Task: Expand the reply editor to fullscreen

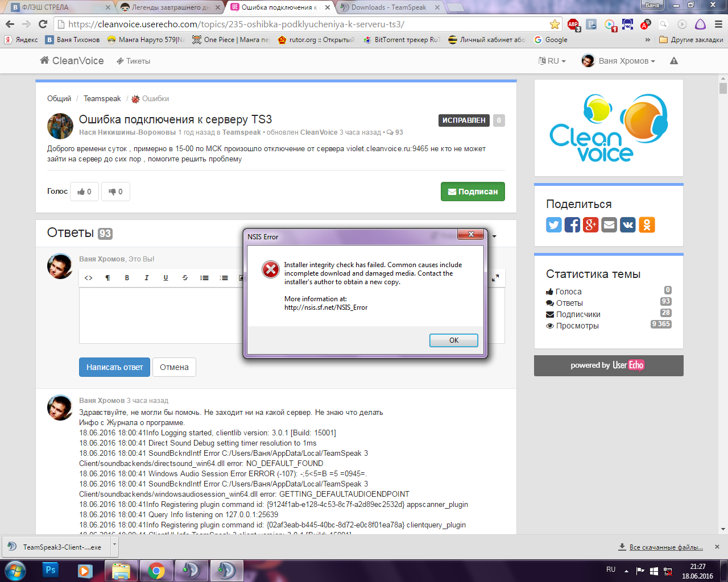Action: click(x=495, y=278)
